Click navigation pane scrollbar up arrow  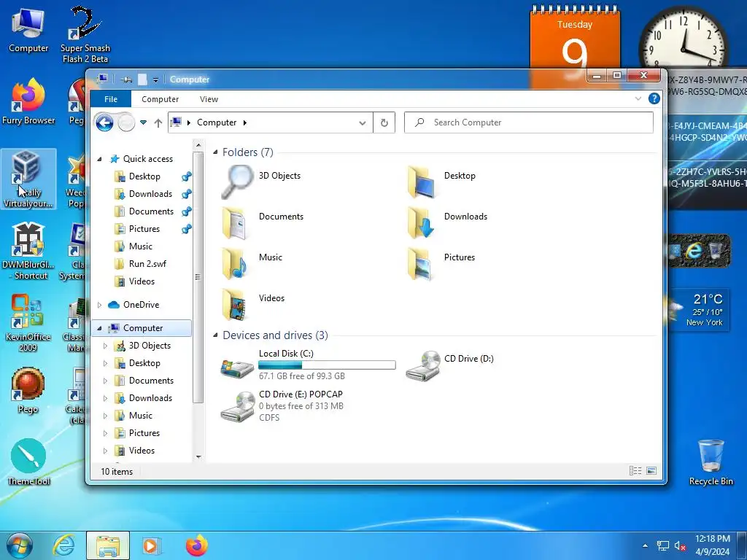tap(198, 144)
